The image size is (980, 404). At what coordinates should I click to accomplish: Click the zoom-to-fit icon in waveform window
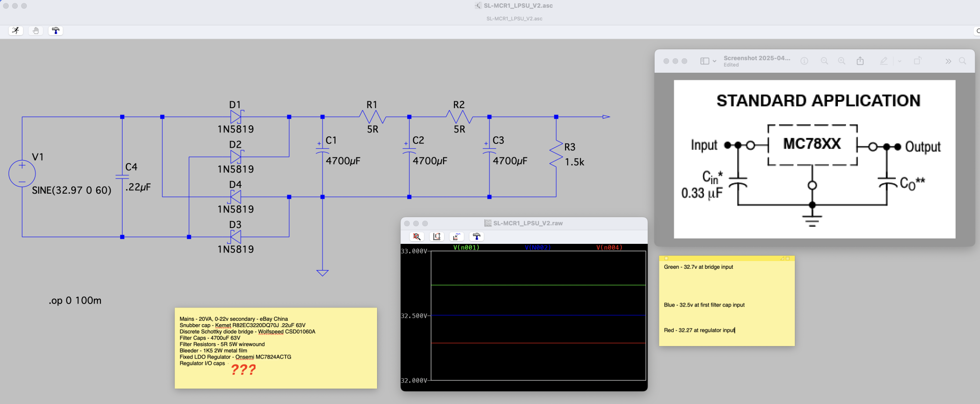[x=417, y=237]
